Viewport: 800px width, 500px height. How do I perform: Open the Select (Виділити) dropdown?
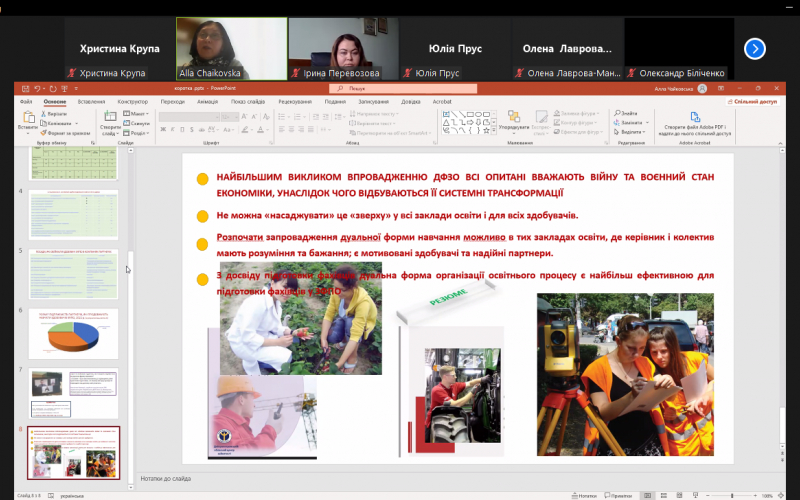(x=630, y=132)
